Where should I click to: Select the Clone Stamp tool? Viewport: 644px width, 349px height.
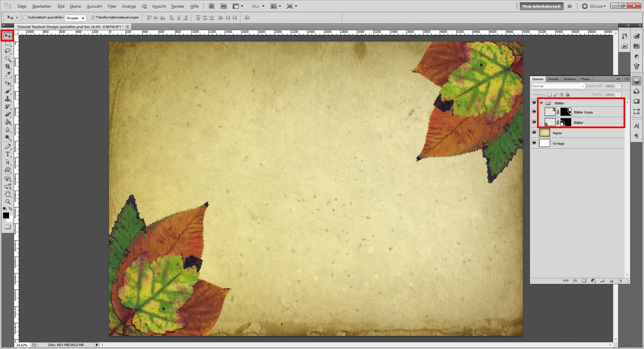(x=7, y=99)
